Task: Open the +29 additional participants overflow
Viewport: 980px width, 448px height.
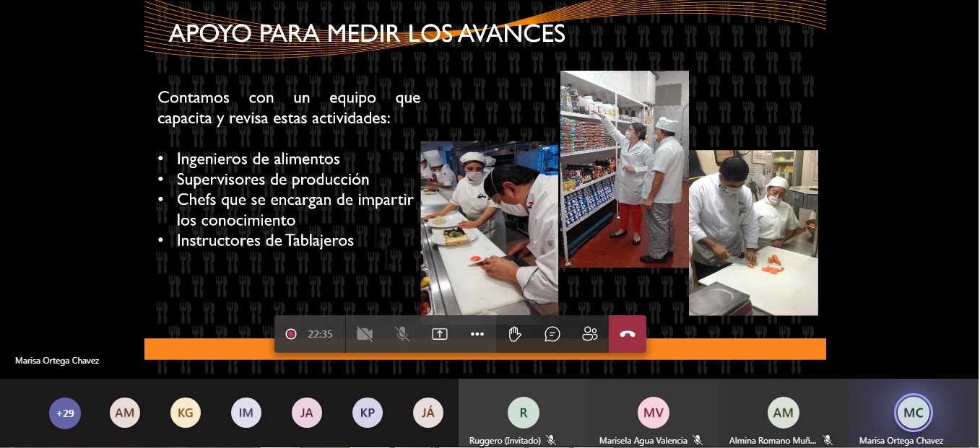Action: point(65,413)
